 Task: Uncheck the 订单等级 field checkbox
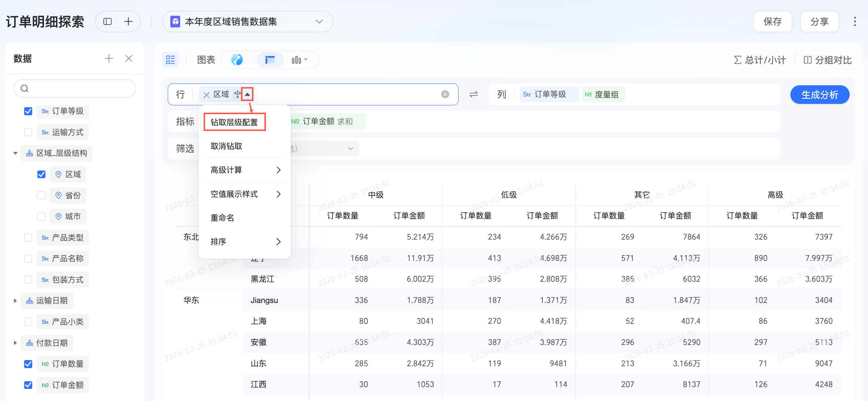pos(28,111)
